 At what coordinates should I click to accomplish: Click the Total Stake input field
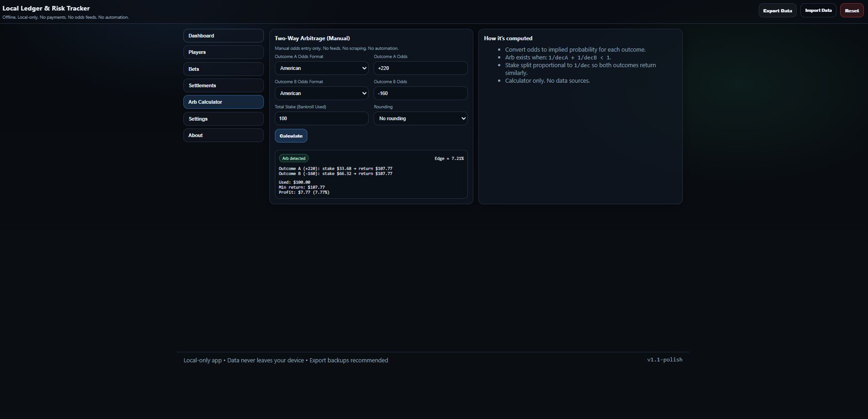coord(321,118)
